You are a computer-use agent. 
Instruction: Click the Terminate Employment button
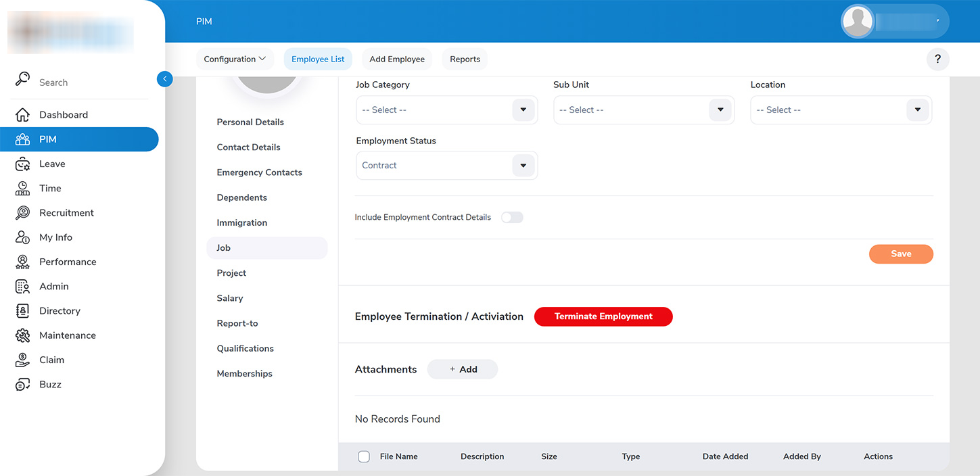click(603, 316)
